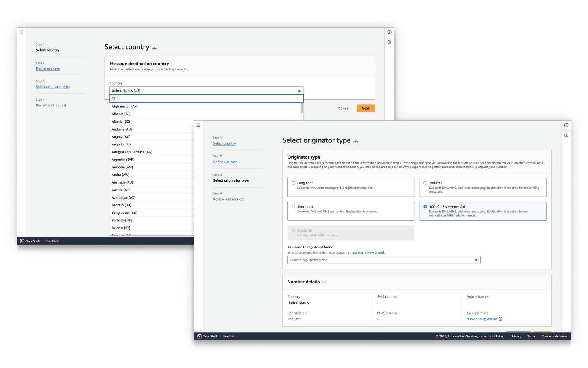
Task: Click info circle icon in front window
Action: pyautogui.click(x=566, y=125)
